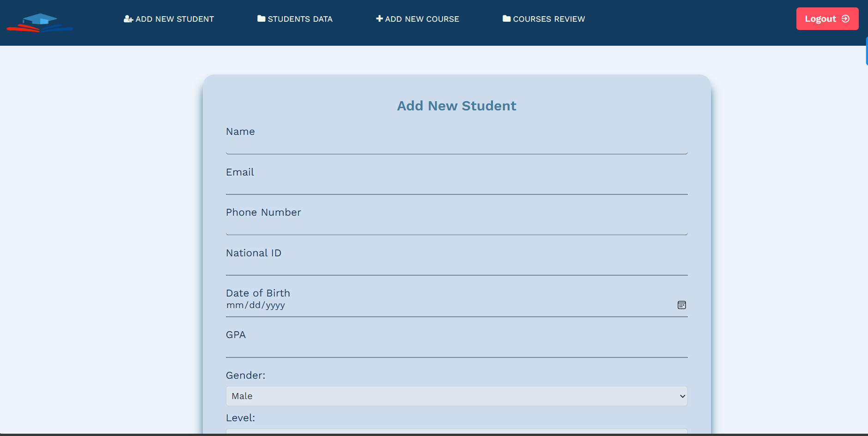Click the Add New Student form heading
Screen dimensions: 868x436
[457, 106]
